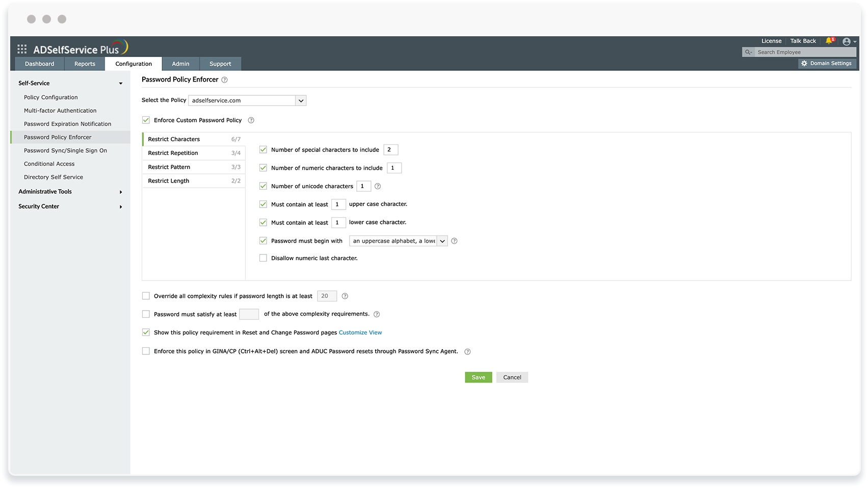Click the help icon next to unicode characters field

(x=377, y=186)
